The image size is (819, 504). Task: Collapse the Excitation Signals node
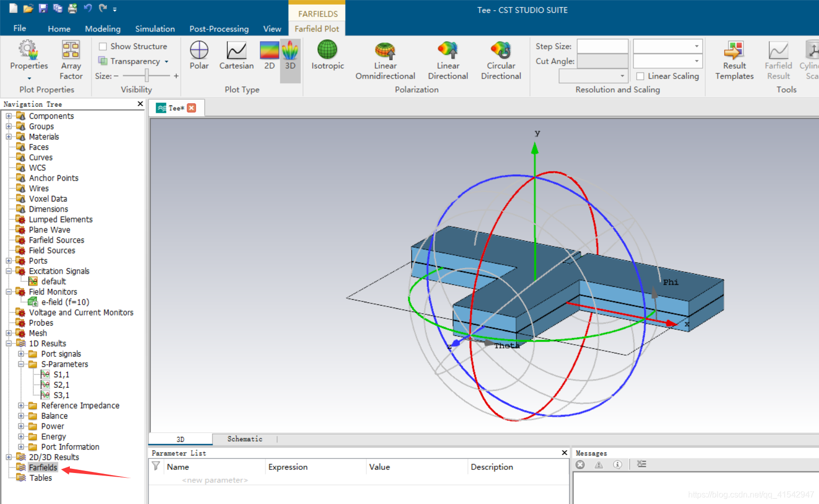coord(9,271)
